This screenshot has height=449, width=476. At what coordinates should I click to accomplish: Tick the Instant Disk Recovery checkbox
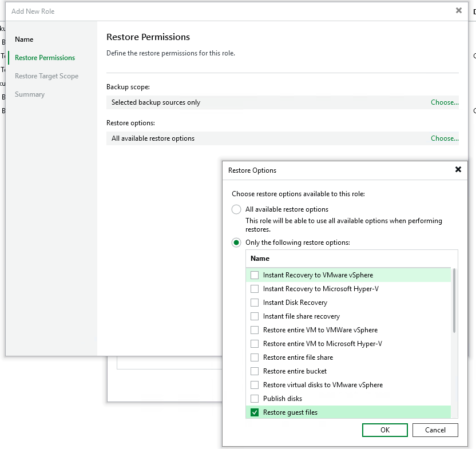(x=255, y=303)
